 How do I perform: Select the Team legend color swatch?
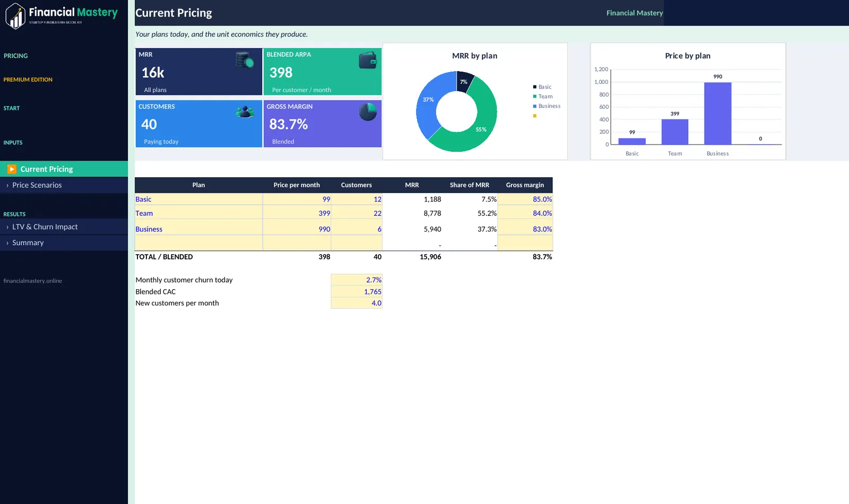534,97
